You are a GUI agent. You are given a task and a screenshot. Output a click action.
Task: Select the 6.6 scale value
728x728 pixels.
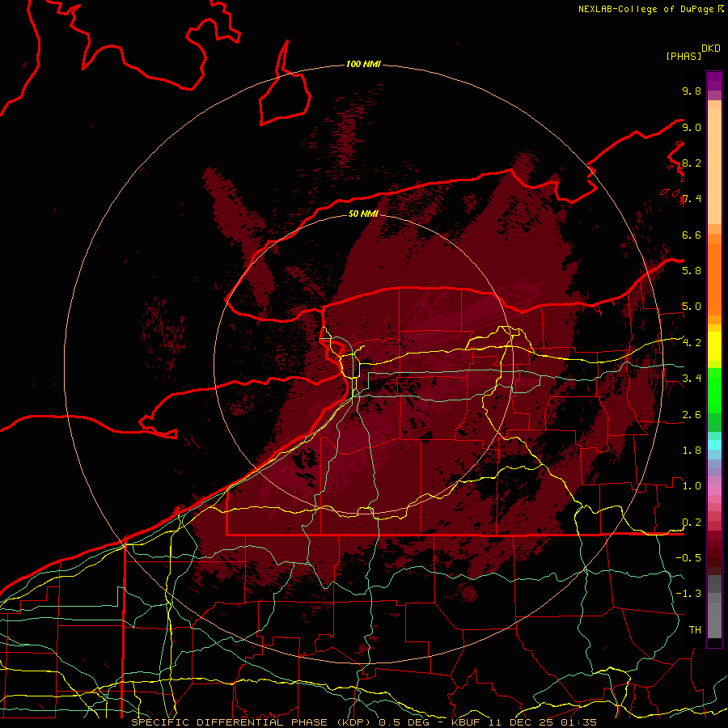692,235
